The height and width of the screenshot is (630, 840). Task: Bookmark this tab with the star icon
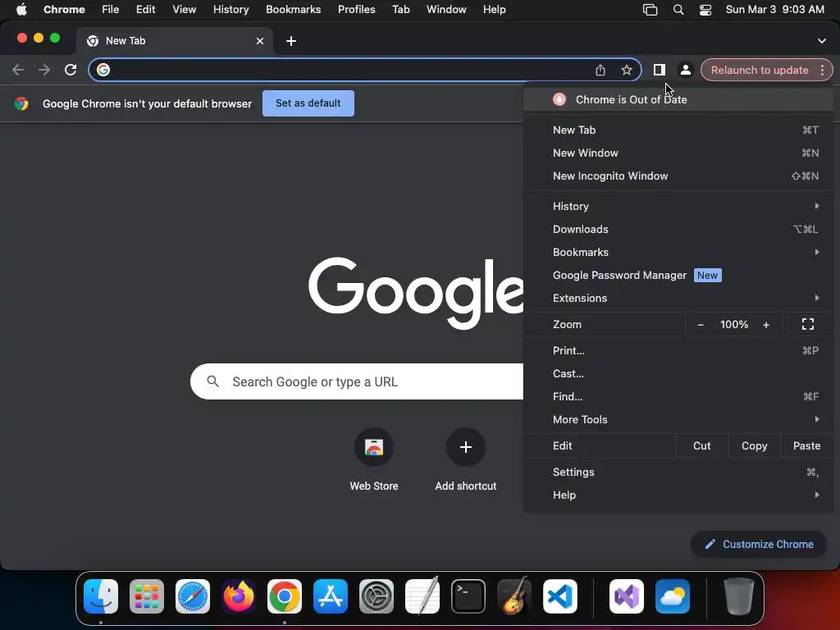pyautogui.click(x=626, y=70)
